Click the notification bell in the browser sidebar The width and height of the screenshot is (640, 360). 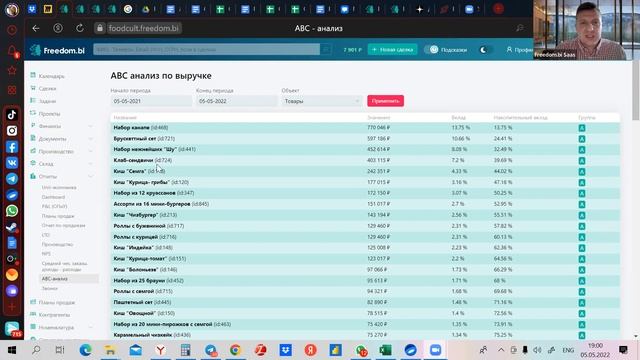pyautogui.click(x=12, y=51)
